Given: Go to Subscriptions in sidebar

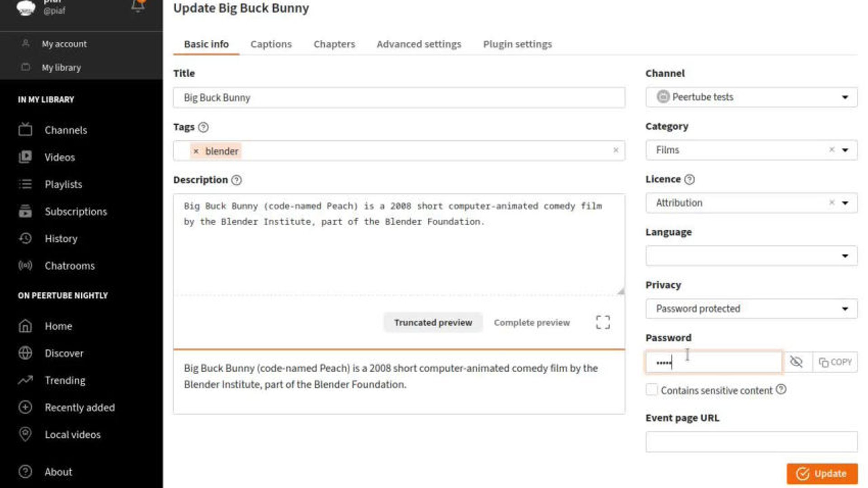Looking at the screenshot, I should click(x=75, y=211).
